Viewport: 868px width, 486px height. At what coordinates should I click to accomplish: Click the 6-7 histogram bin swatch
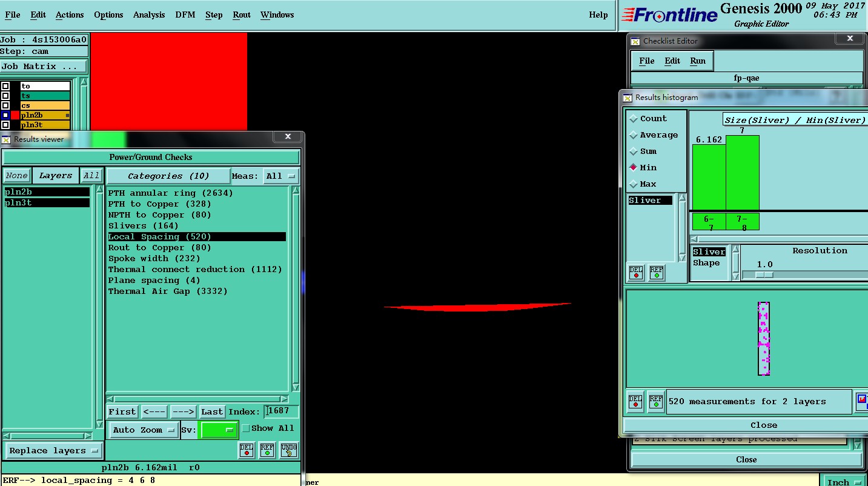click(x=709, y=222)
